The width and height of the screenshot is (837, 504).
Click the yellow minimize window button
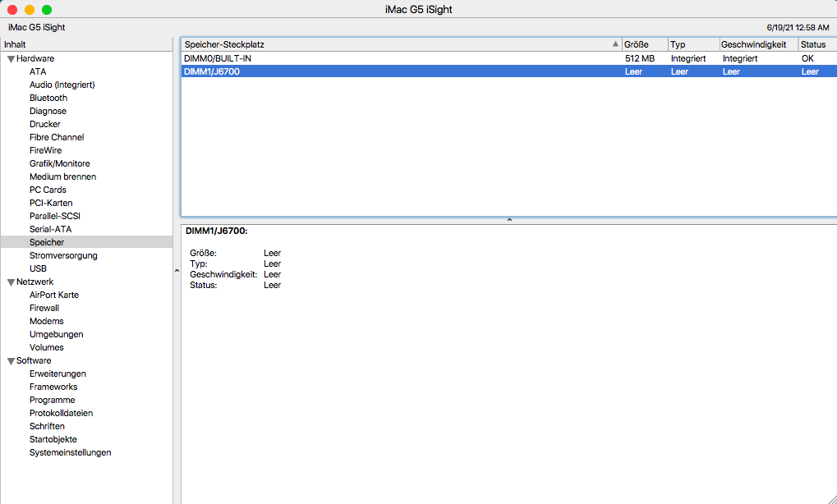coord(30,10)
